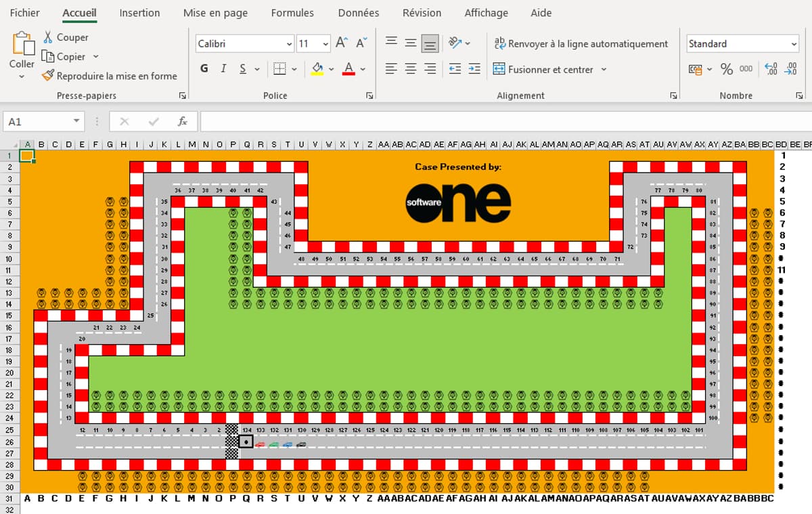
Task: Open the Standard number format dropdown
Action: (x=794, y=44)
